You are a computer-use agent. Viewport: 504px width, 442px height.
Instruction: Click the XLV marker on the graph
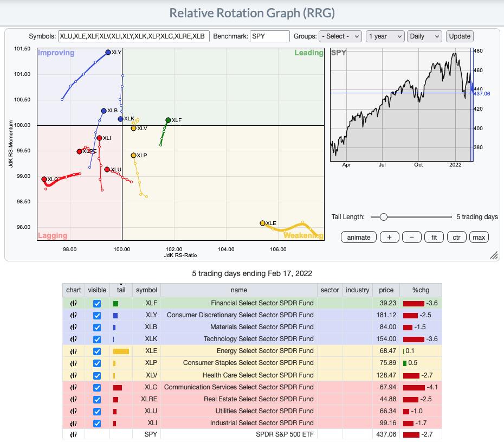click(x=133, y=129)
